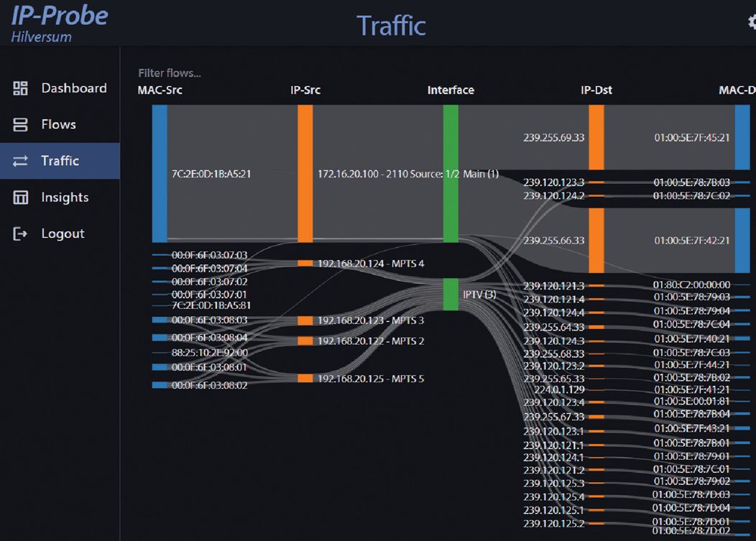Click the Insights layout icon
This screenshot has width=756, height=541.
tap(21, 198)
